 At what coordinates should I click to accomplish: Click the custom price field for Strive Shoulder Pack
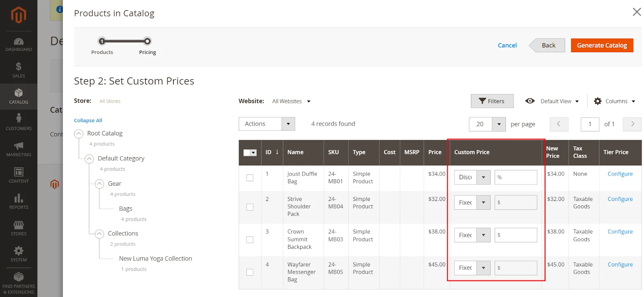pos(516,203)
